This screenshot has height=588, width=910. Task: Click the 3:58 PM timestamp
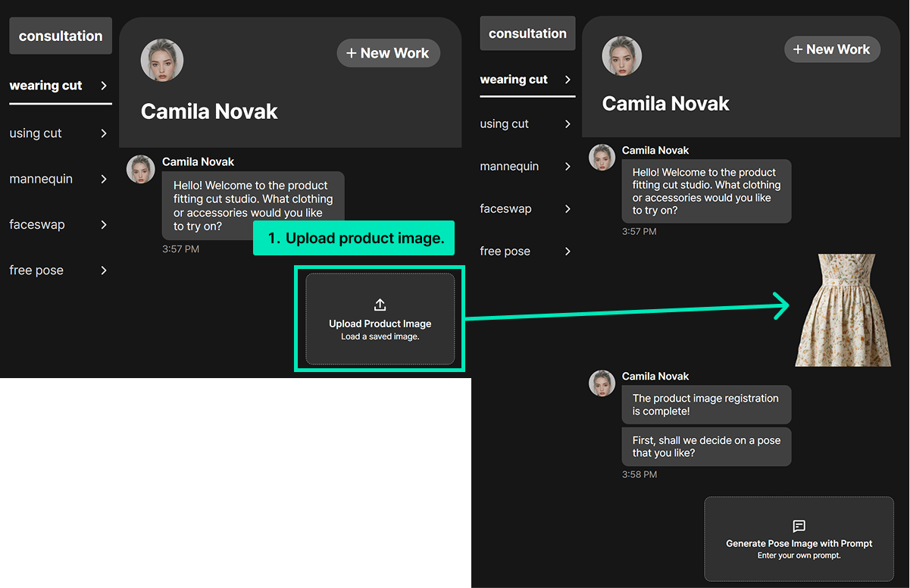tap(640, 474)
